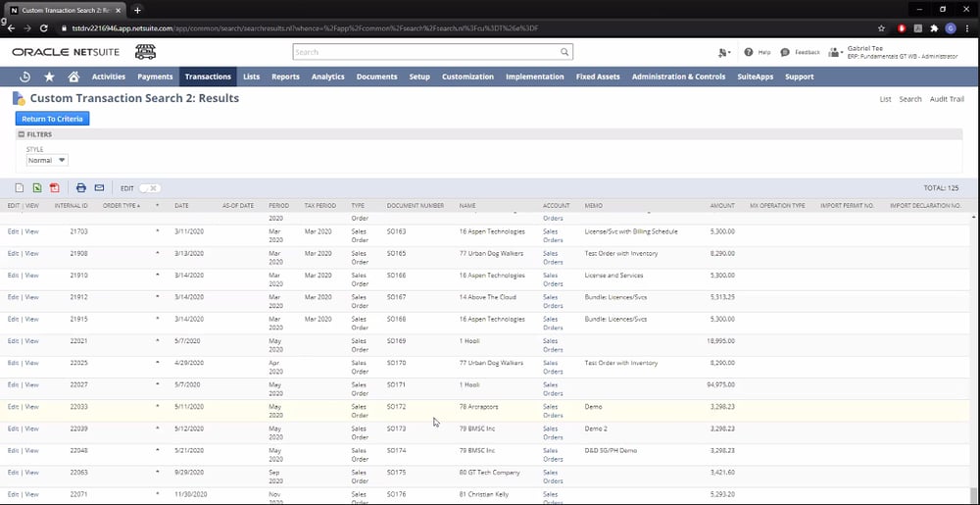Open the Chrome profile avatar
Image resolution: width=980 pixels, height=505 pixels.
(951, 28)
